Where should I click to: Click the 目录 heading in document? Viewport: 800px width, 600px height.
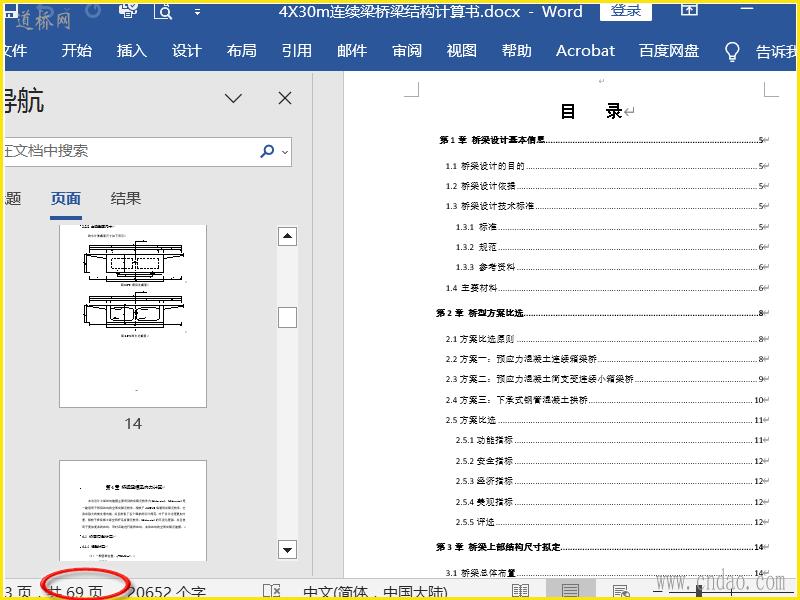pyautogui.click(x=591, y=111)
